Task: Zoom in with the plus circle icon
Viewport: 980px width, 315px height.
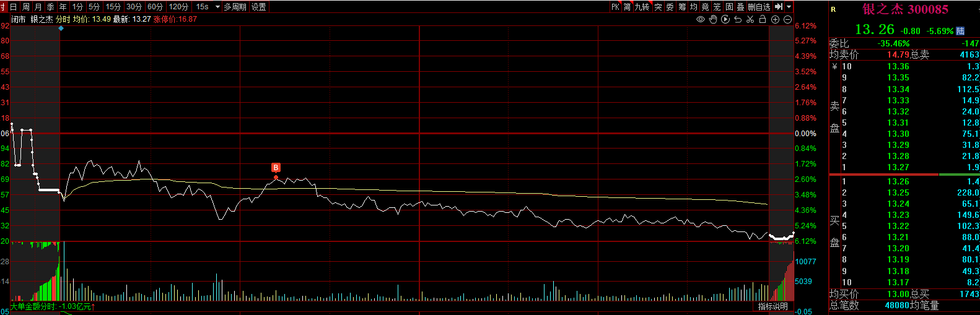Action: click(775, 19)
